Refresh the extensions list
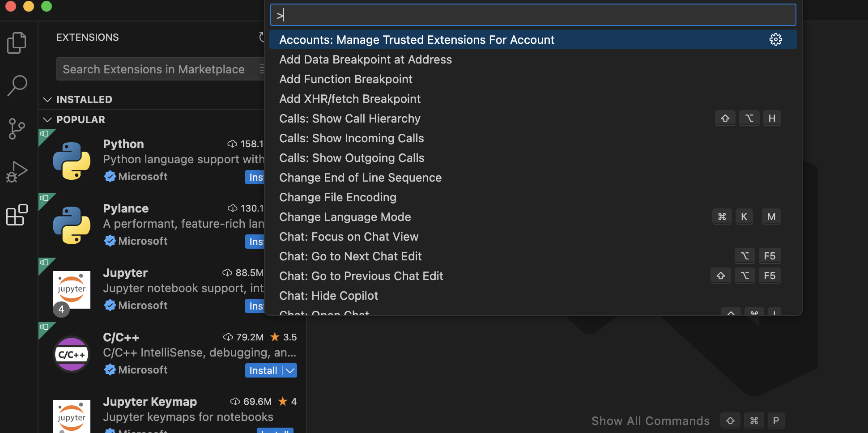This screenshot has width=868, height=433. click(x=262, y=37)
